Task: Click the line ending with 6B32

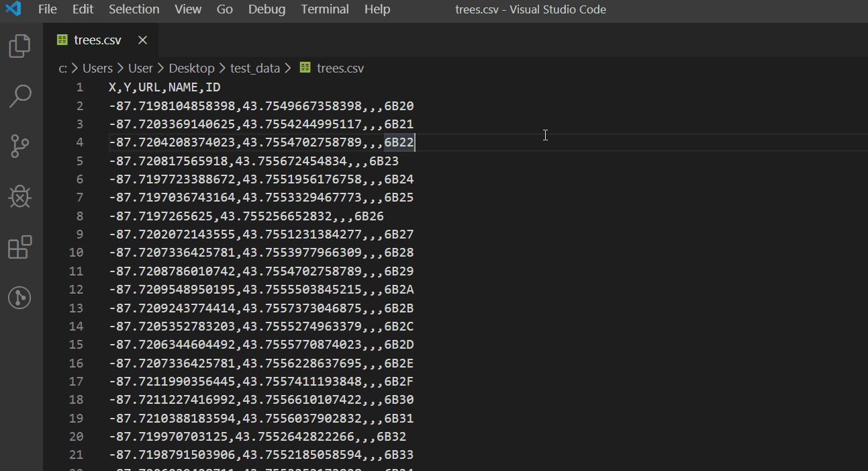Action: (x=258, y=437)
